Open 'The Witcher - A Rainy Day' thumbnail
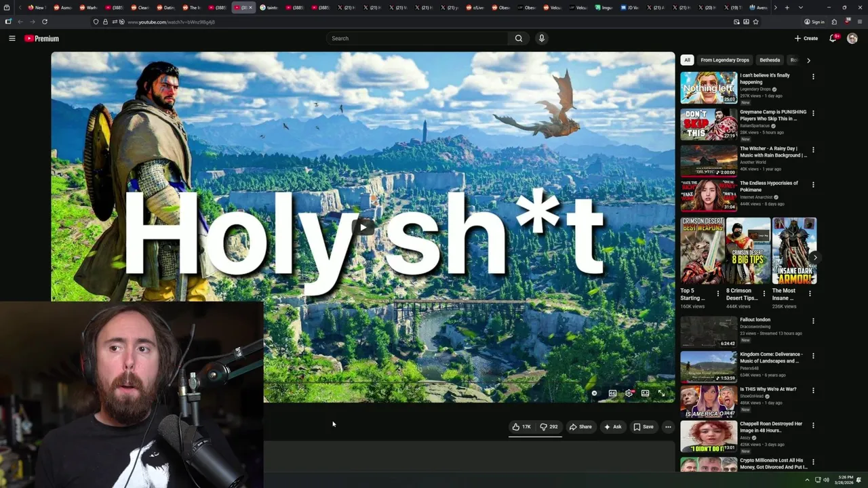 (709, 161)
